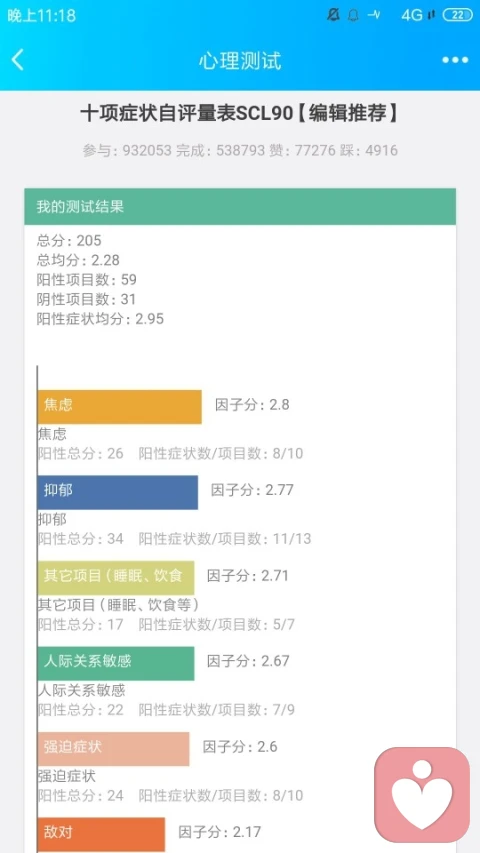Select the blue 抑郁 bar

click(x=118, y=492)
